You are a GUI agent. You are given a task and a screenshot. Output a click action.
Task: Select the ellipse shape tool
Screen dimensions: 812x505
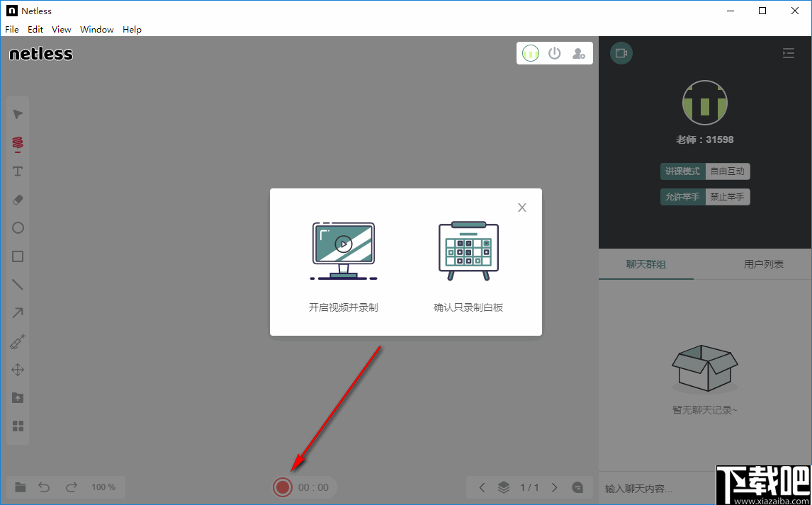17,227
